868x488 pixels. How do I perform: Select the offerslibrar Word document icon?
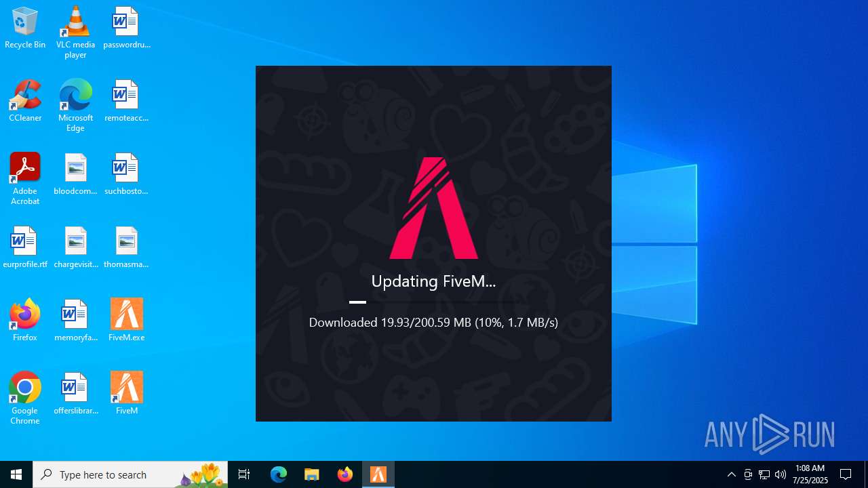point(75,394)
